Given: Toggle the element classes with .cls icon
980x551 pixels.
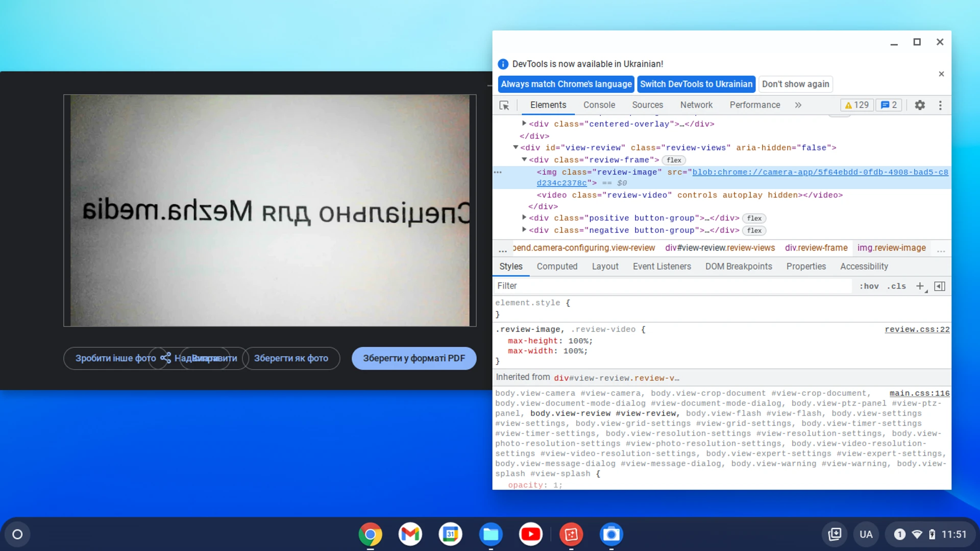Looking at the screenshot, I should (x=896, y=286).
